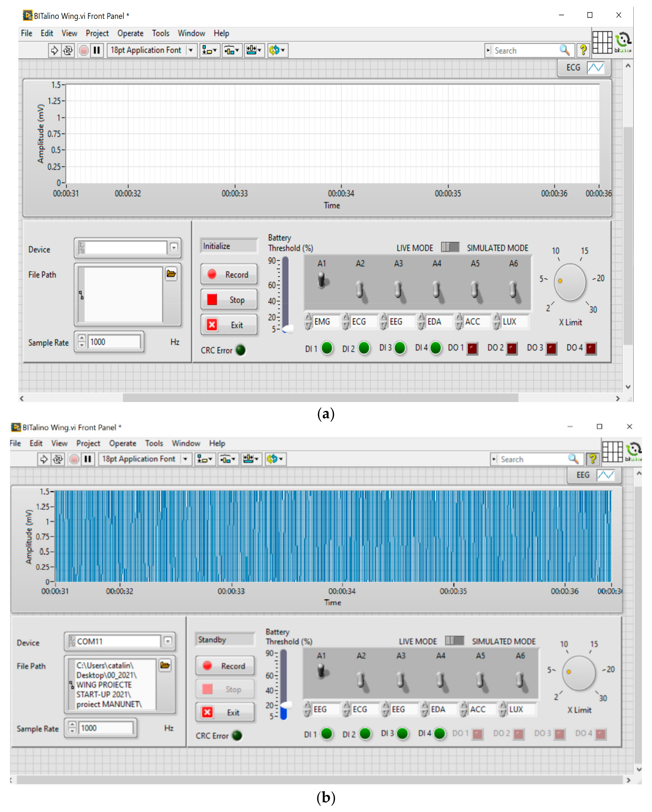The width and height of the screenshot is (652, 812).
Task: Click Pause icon in panel (b) toolbar
Action: (x=88, y=459)
